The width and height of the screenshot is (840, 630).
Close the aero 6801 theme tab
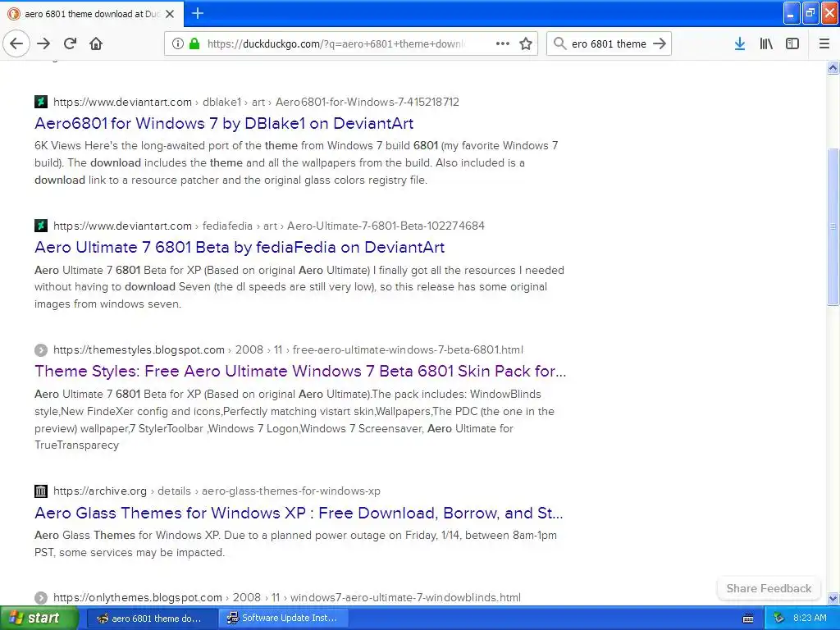170,14
